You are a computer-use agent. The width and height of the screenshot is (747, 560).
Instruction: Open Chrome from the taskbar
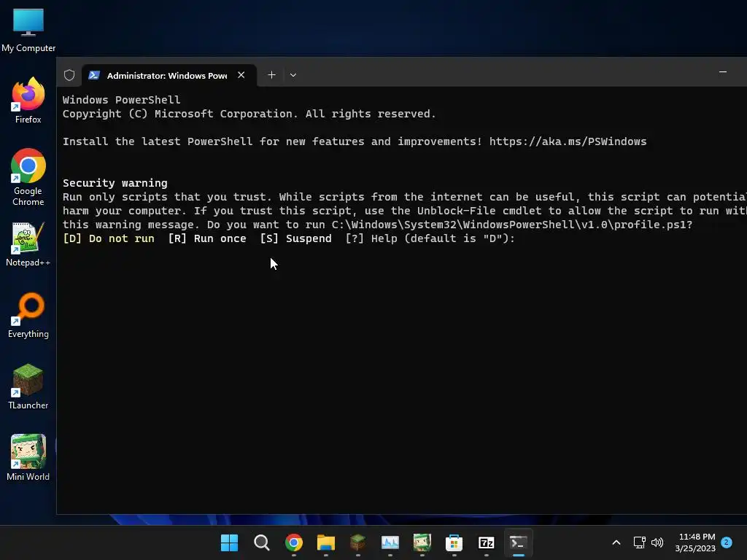click(x=294, y=542)
